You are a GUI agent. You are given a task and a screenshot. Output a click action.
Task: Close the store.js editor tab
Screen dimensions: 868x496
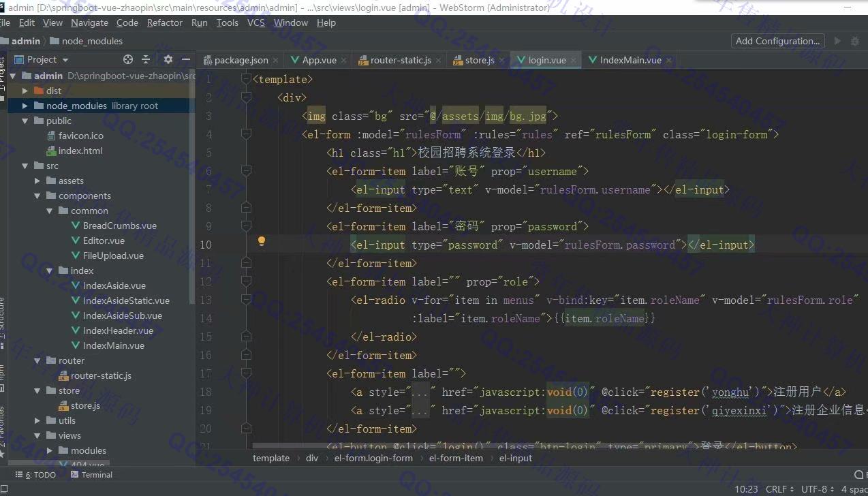click(502, 60)
